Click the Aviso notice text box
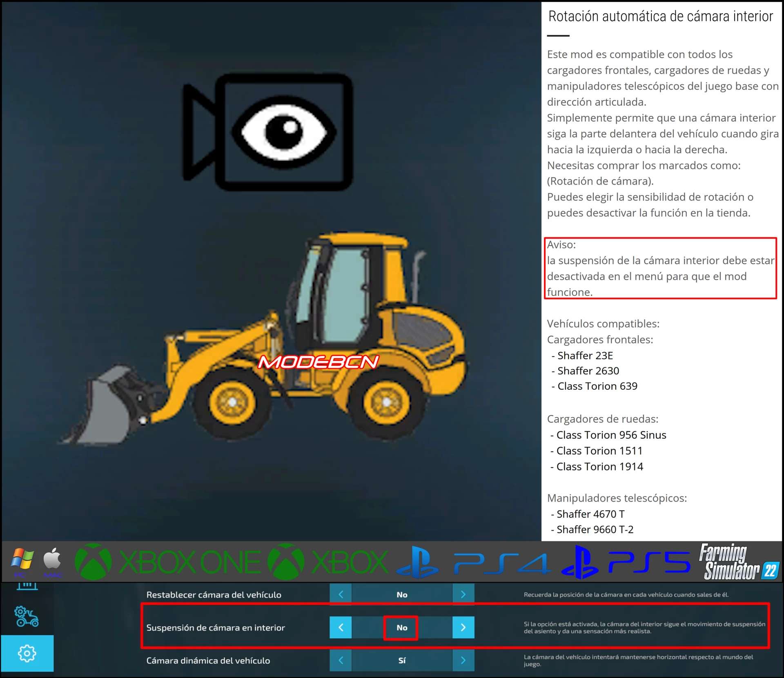Image resolution: width=784 pixels, height=678 pixels. click(660, 268)
